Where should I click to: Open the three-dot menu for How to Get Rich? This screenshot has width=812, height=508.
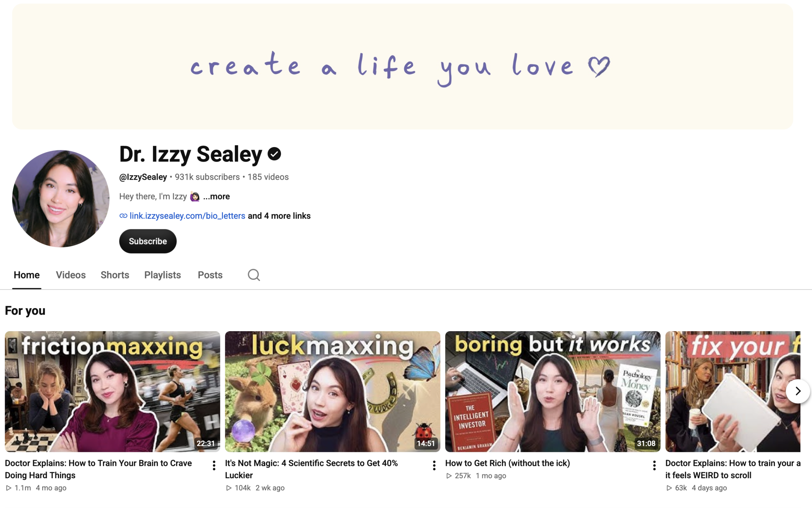tap(654, 465)
